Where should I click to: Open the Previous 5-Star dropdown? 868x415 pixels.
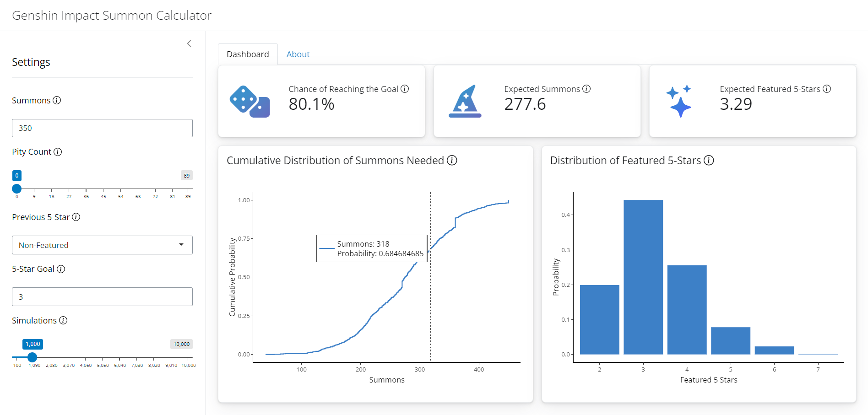click(102, 245)
